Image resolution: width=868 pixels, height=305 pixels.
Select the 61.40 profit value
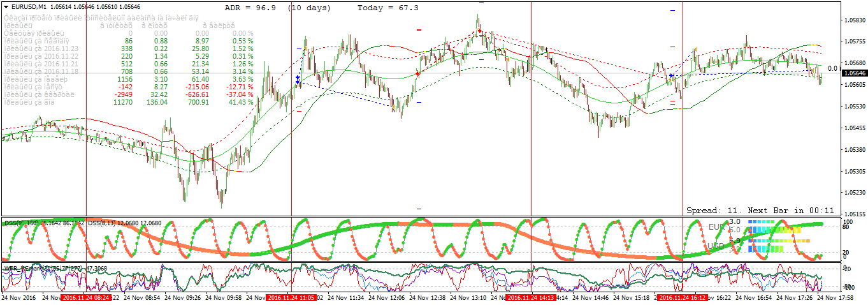tap(199, 78)
